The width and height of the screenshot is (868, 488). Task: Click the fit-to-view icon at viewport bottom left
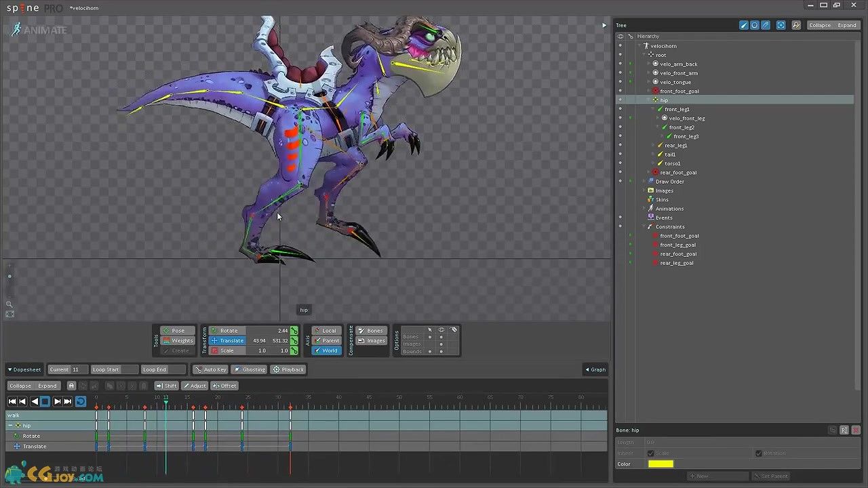tap(9, 314)
